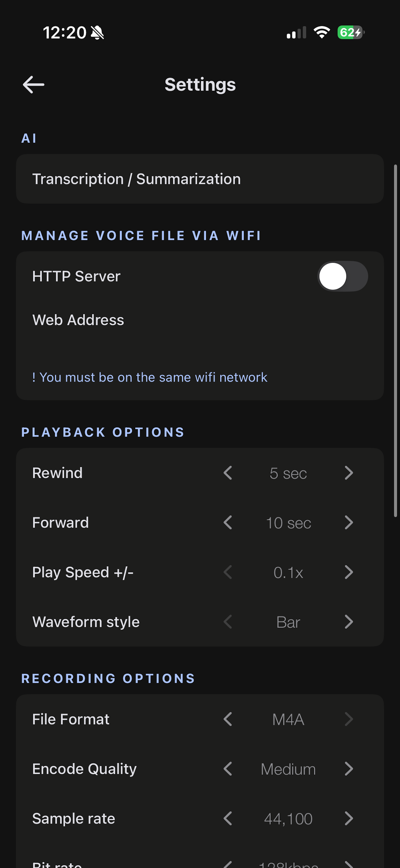Open Transcription / Summarization settings
Screen dimensions: 400x868
(200, 179)
